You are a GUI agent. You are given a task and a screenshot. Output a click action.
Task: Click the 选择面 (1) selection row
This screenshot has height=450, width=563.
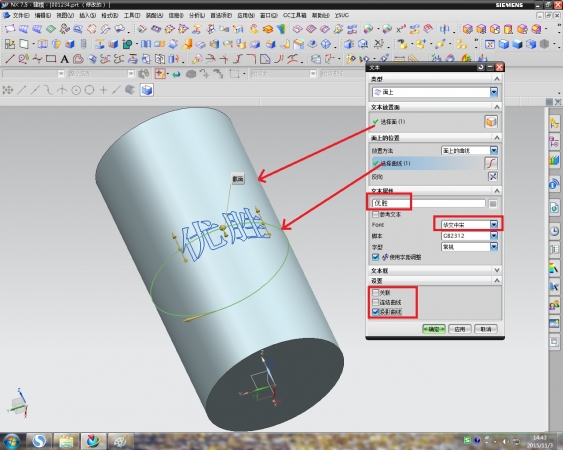435,122
